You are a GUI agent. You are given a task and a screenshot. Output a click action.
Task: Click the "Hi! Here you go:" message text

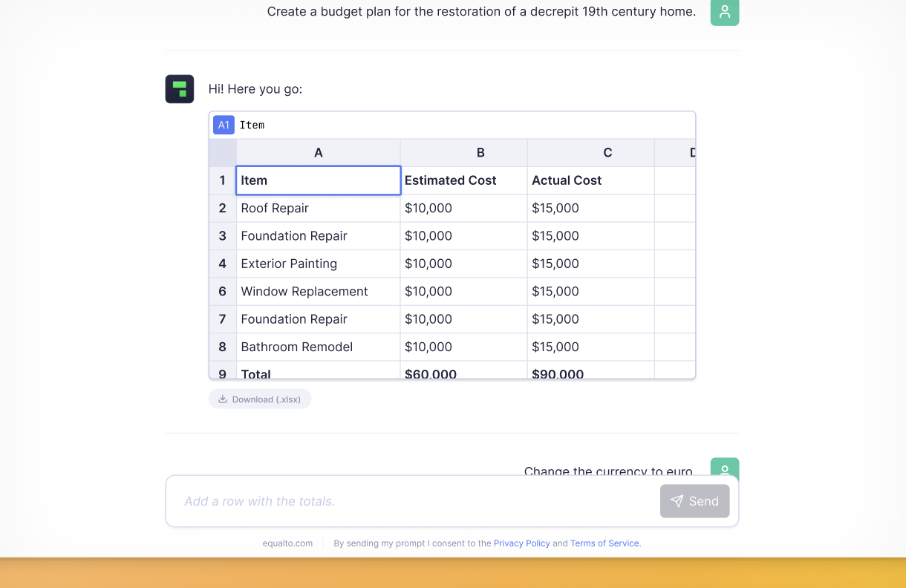point(255,89)
